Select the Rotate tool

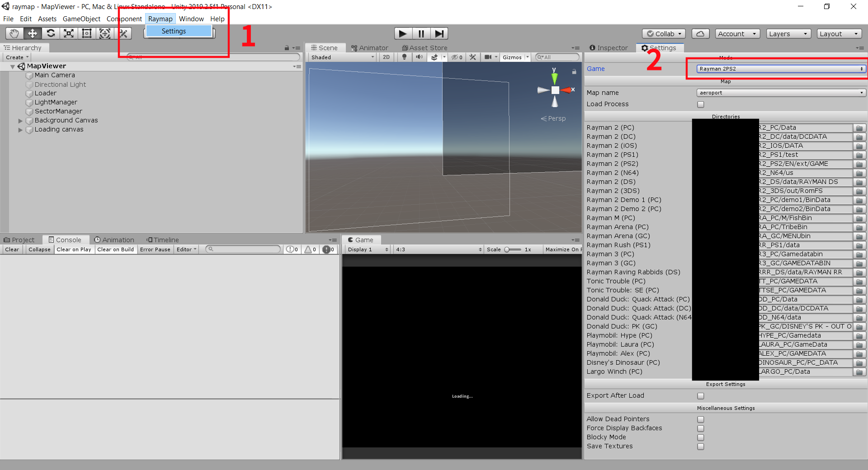click(x=51, y=33)
